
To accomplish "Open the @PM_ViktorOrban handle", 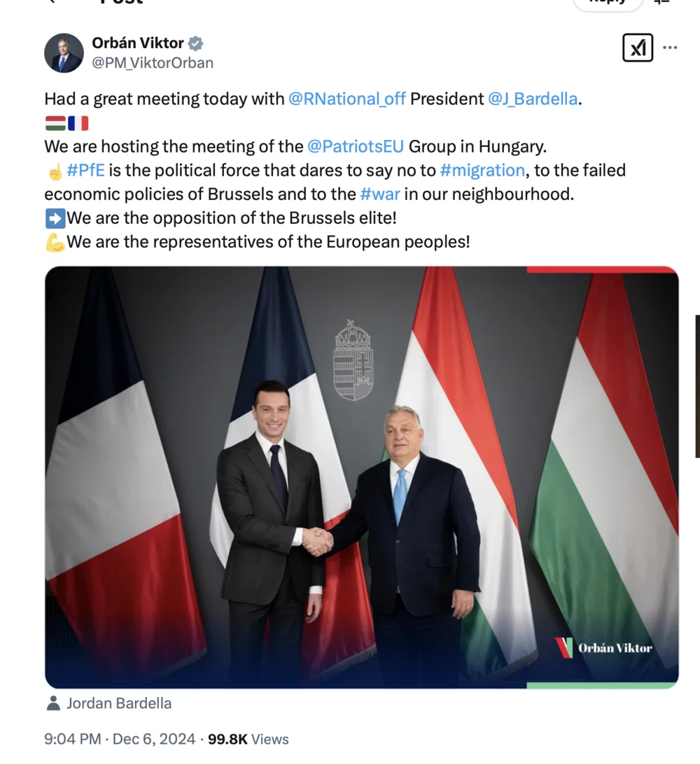I will click(x=153, y=63).
